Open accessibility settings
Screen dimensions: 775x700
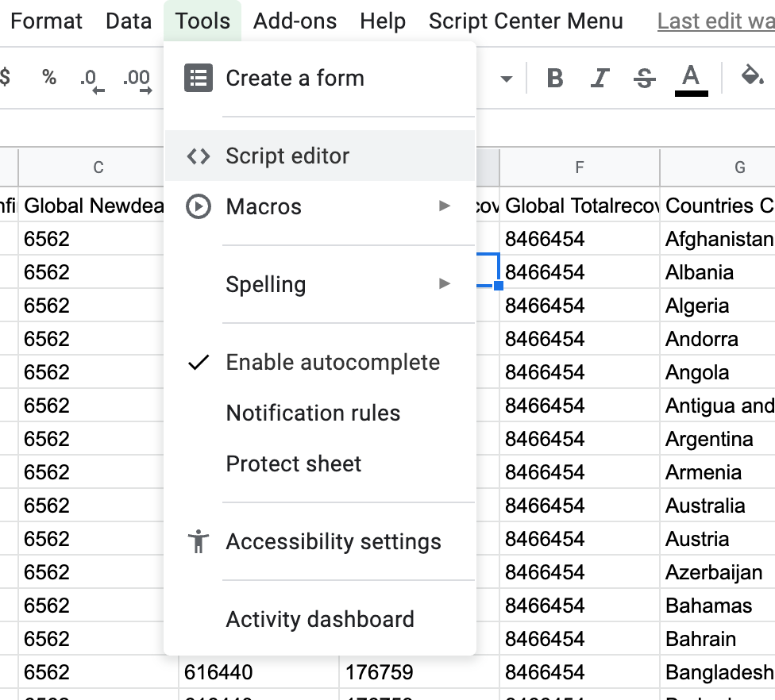(334, 541)
